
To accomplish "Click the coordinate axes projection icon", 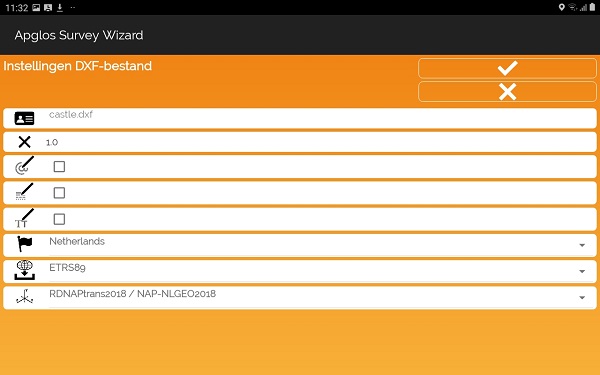I will (x=24, y=297).
